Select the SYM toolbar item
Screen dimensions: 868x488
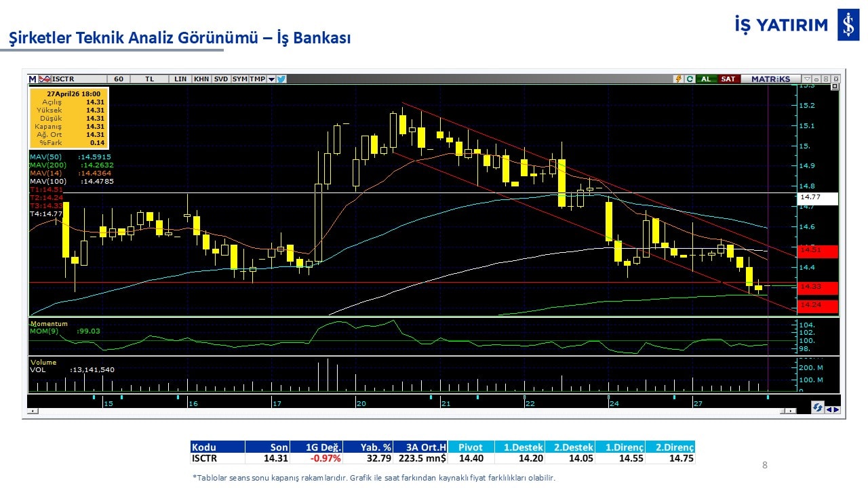pos(240,79)
